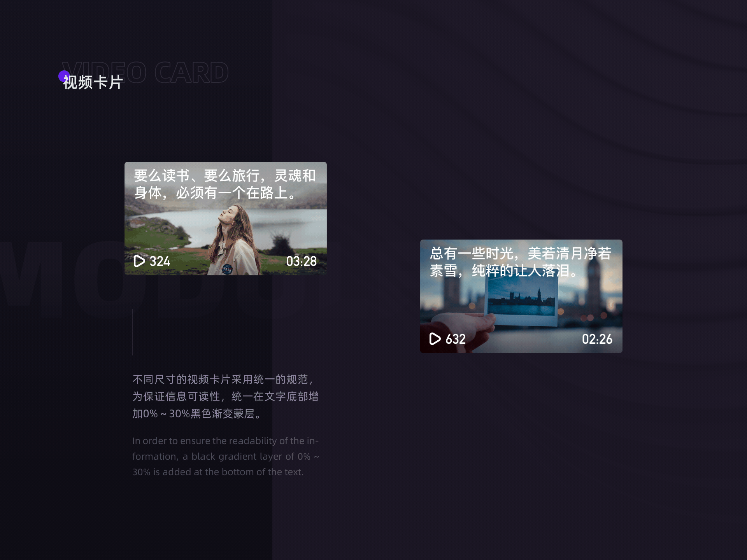This screenshot has height=560, width=747.
Task: Click the 02:26 duration label
Action: (x=597, y=339)
